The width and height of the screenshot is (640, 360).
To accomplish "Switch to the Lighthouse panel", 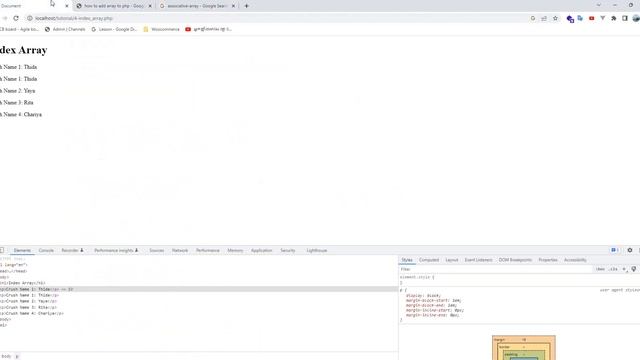I will tap(317, 250).
